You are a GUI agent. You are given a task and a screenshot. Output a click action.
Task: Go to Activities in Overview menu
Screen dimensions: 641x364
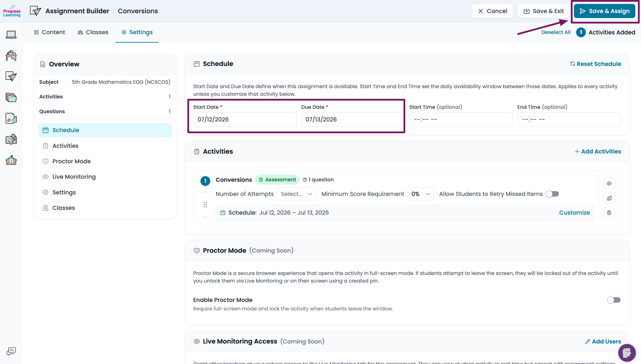tap(105, 146)
